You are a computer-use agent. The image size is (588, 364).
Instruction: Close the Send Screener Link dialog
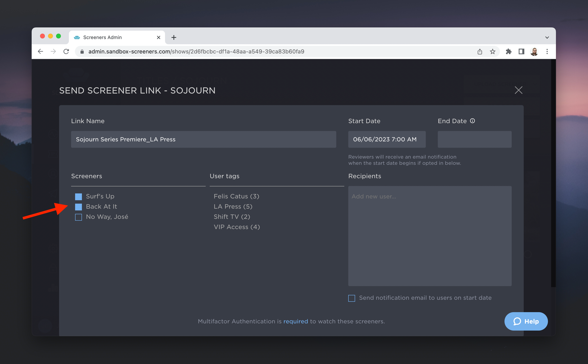click(x=519, y=90)
